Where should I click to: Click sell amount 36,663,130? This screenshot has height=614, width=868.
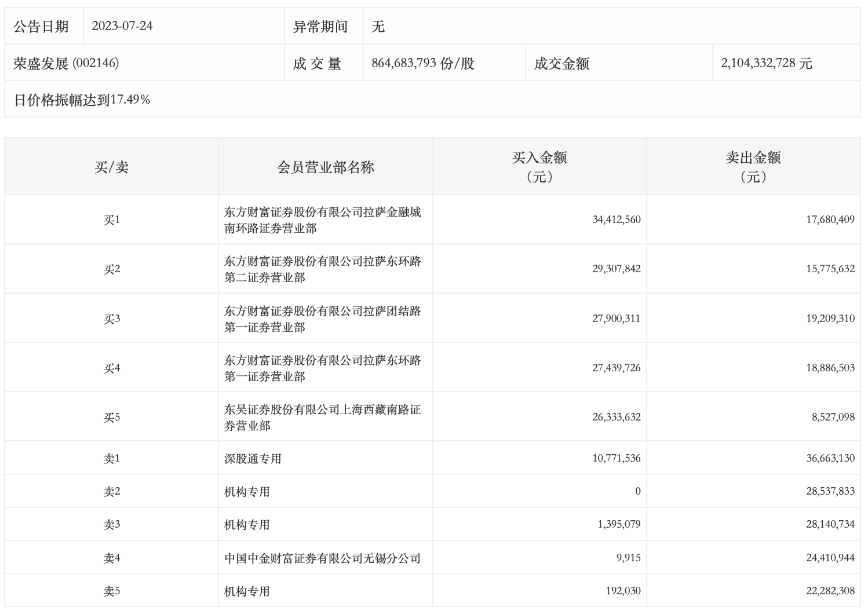(x=830, y=458)
